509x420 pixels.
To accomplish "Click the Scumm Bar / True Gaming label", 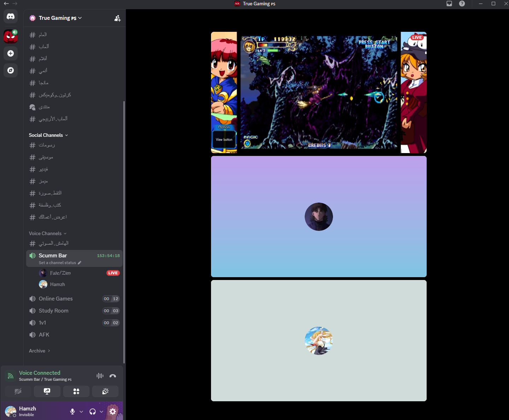I will 45,379.
